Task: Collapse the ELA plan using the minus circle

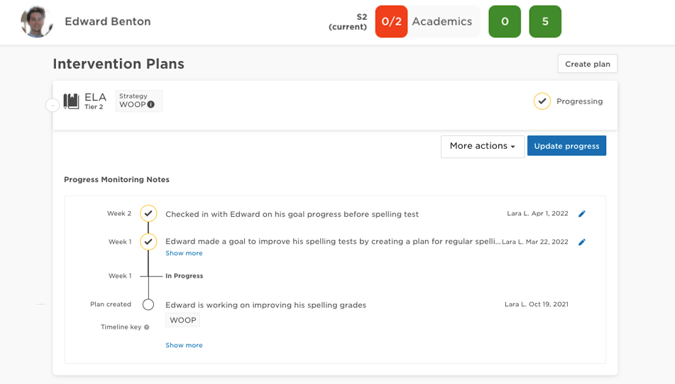Action: point(52,105)
